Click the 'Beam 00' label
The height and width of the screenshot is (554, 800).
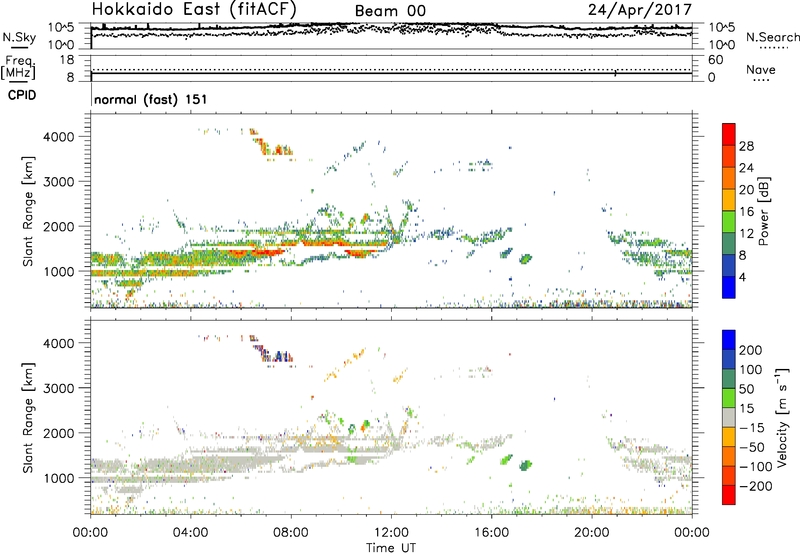pos(390,11)
